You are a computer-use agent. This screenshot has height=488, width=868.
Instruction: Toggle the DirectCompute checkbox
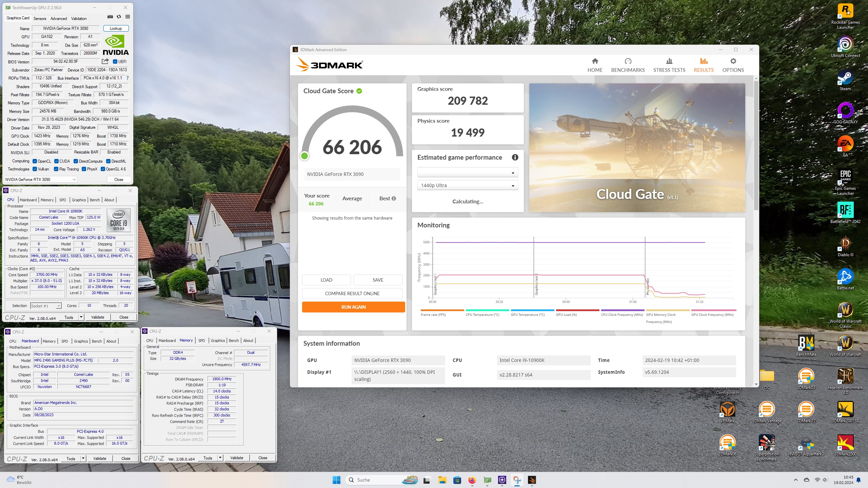click(x=76, y=161)
